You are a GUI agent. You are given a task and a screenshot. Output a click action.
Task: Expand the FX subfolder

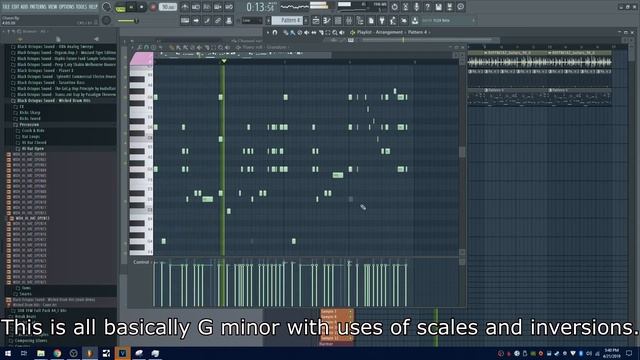coord(22,107)
